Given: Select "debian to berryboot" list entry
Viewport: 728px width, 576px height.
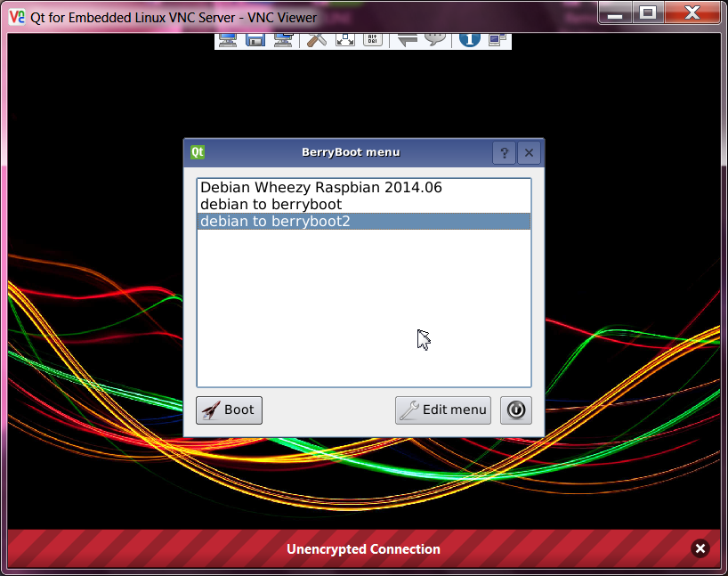Looking at the screenshot, I should click(271, 205).
